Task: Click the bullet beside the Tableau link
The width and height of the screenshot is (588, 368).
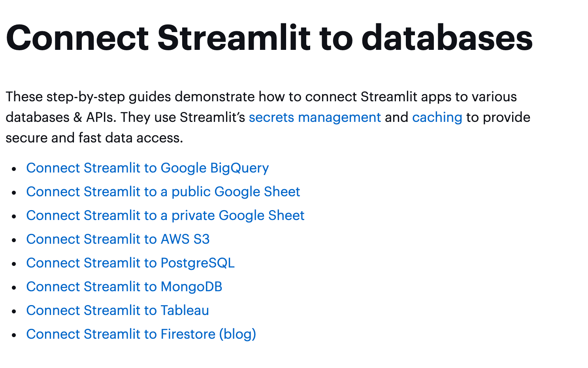Action: click(x=14, y=311)
